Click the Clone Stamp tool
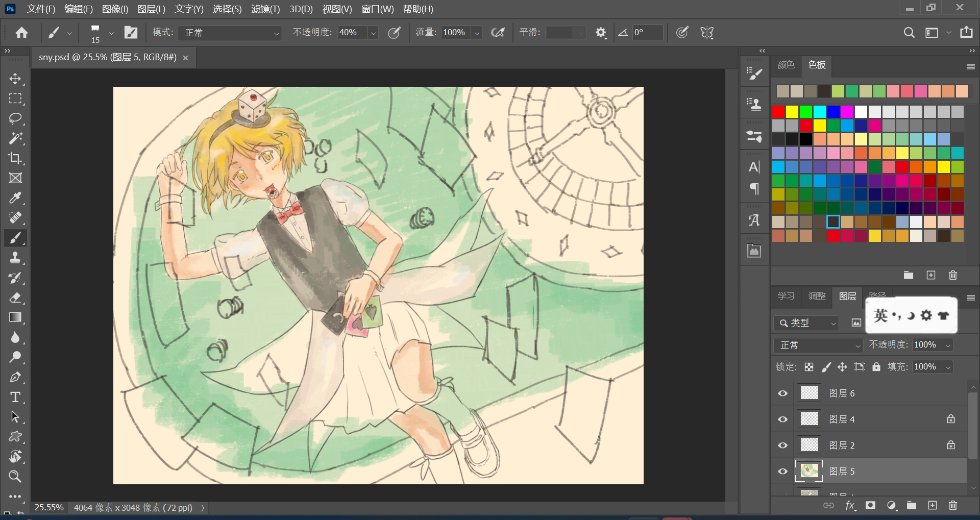Screen dimensions: 980x520 15,258
